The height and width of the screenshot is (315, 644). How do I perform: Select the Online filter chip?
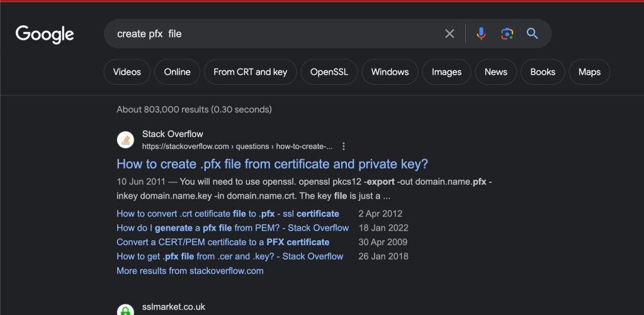[178, 72]
